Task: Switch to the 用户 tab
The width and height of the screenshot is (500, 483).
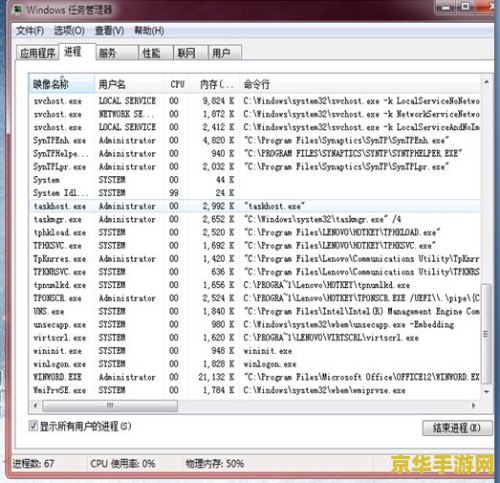Action: tap(225, 53)
